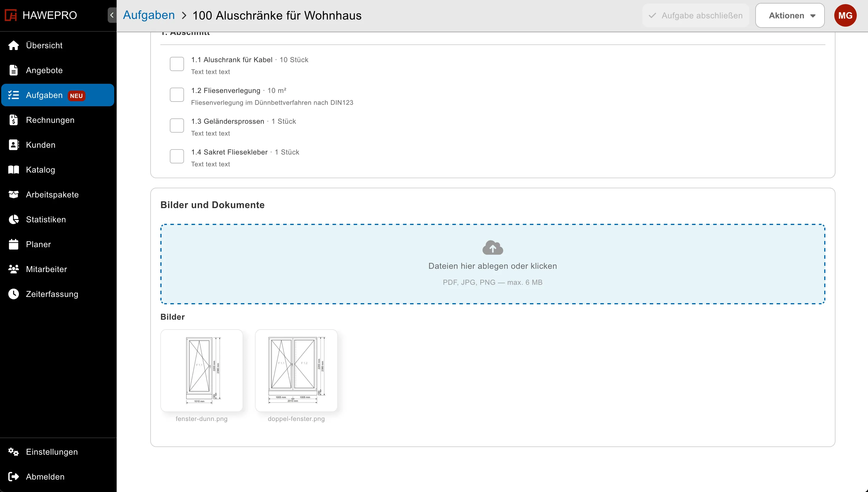Click the Zeiterfassung label
Screen dimensions: 868x492
(x=52, y=294)
